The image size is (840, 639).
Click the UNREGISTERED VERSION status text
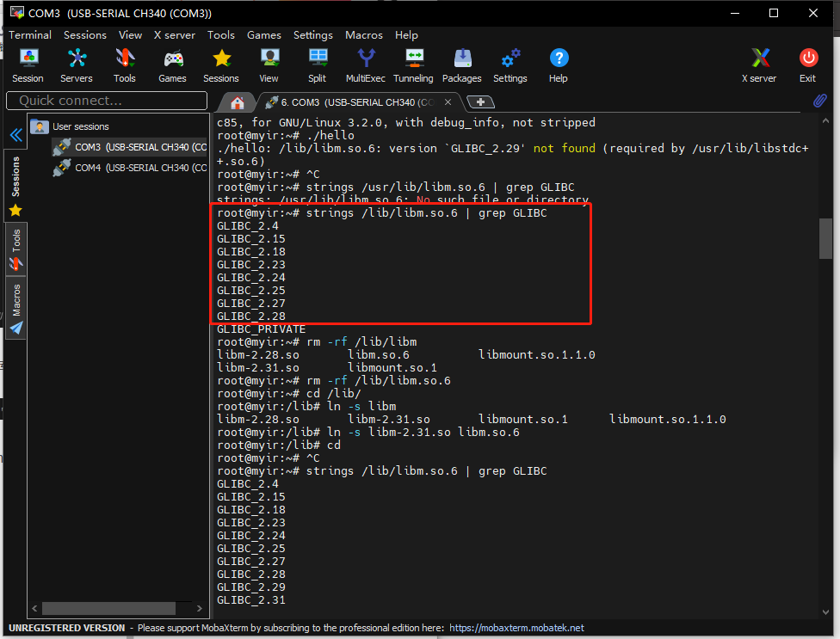pyautogui.click(x=67, y=628)
